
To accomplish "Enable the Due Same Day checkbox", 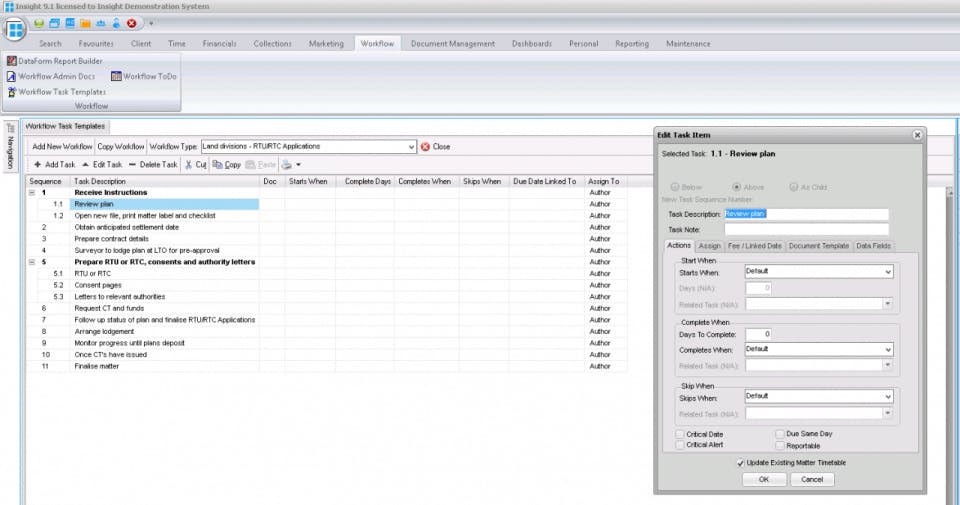I will [779, 434].
